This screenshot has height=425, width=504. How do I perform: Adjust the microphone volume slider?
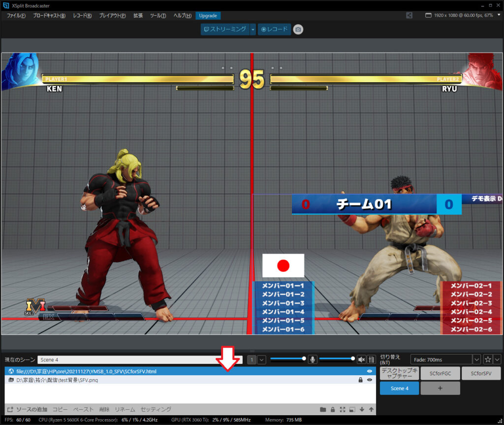(x=288, y=359)
